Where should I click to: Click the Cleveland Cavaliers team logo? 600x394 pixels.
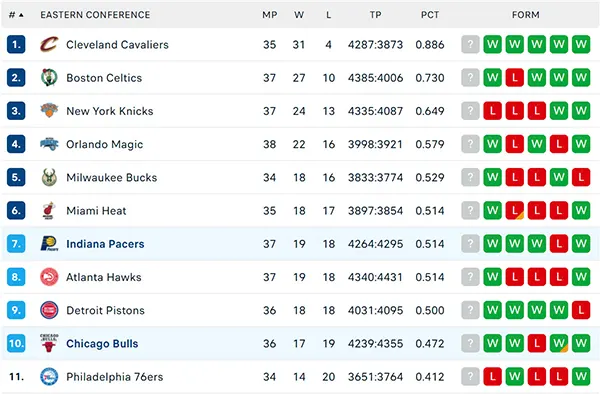(x=49, y=44)
